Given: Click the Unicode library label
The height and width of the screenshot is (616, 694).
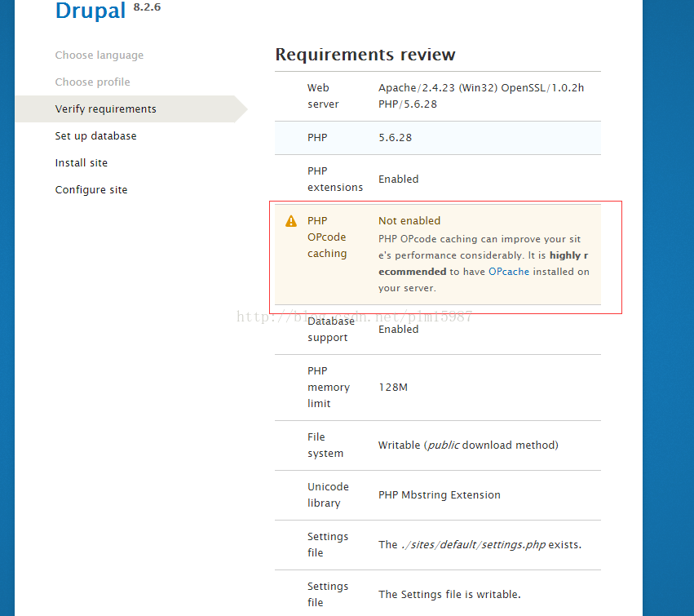Looking at the screenshot, I should (328, 495).
